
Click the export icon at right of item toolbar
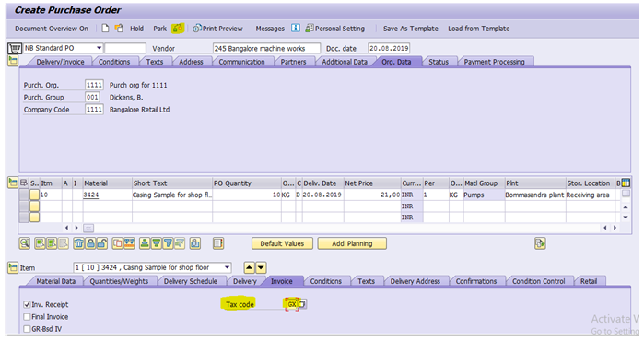tap(540, 243)
